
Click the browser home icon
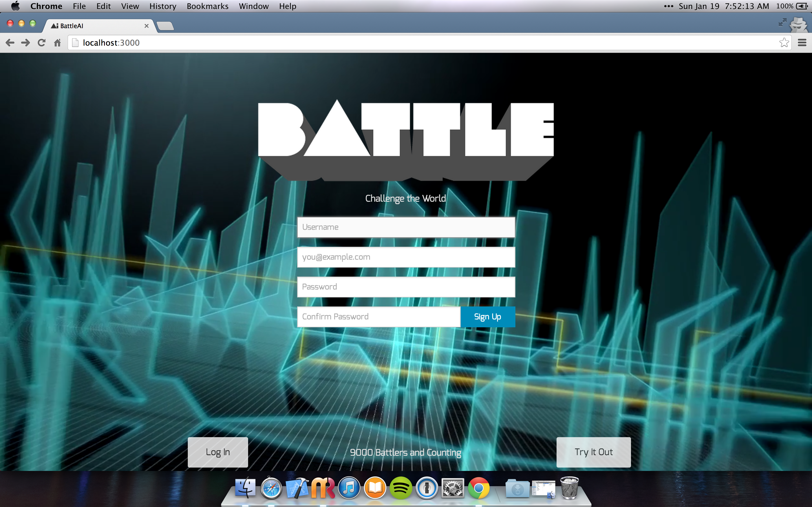(58, 43)
